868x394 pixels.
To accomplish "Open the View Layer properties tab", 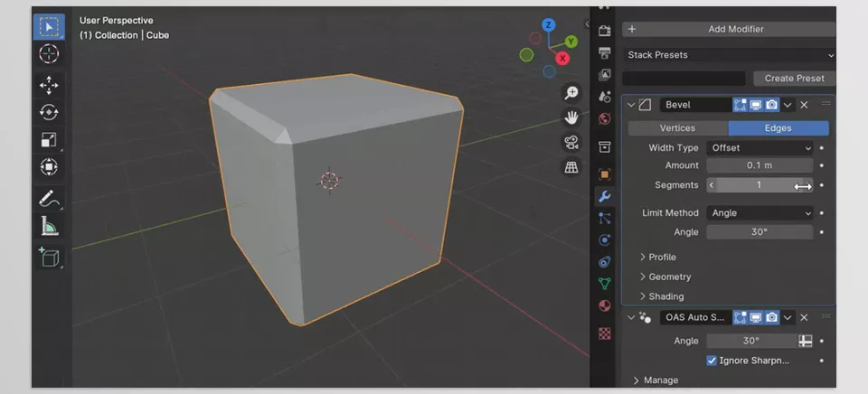I will tap(605, 74).
